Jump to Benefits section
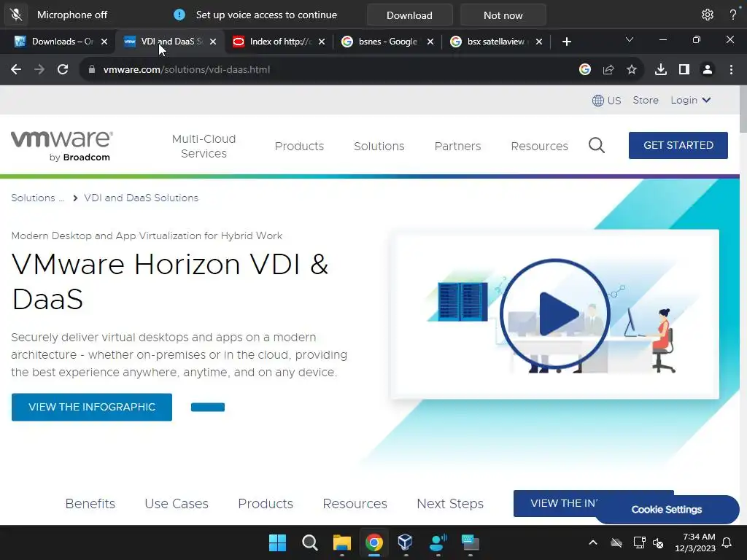This screenshot has height=560, width=747. pyautogui.click(x=90, y=503)
